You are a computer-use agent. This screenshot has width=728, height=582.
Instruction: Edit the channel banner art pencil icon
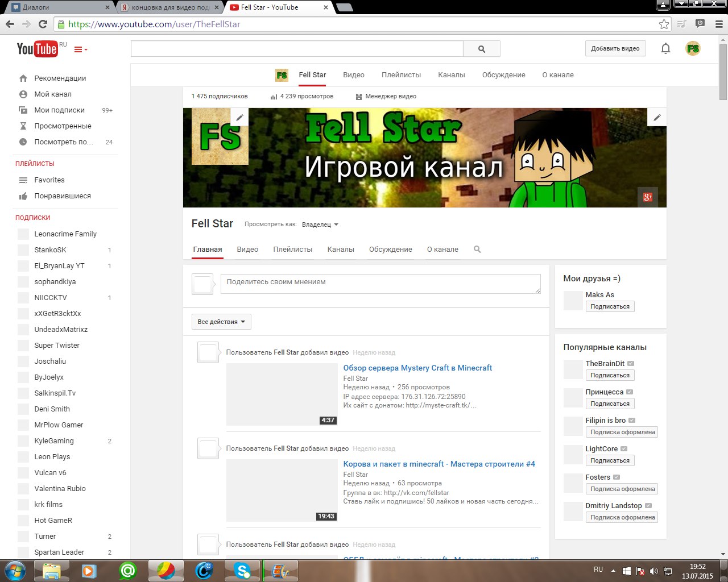(x=657, y=118)
